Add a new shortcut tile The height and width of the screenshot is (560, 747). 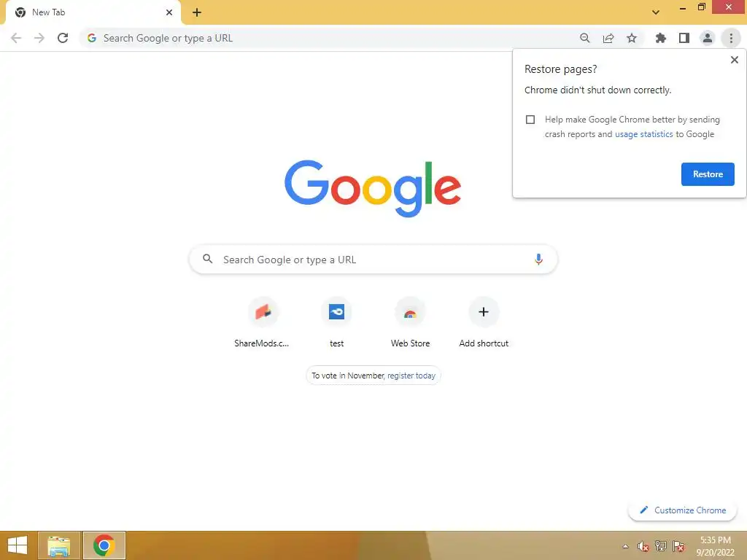(x=484, y=322)
